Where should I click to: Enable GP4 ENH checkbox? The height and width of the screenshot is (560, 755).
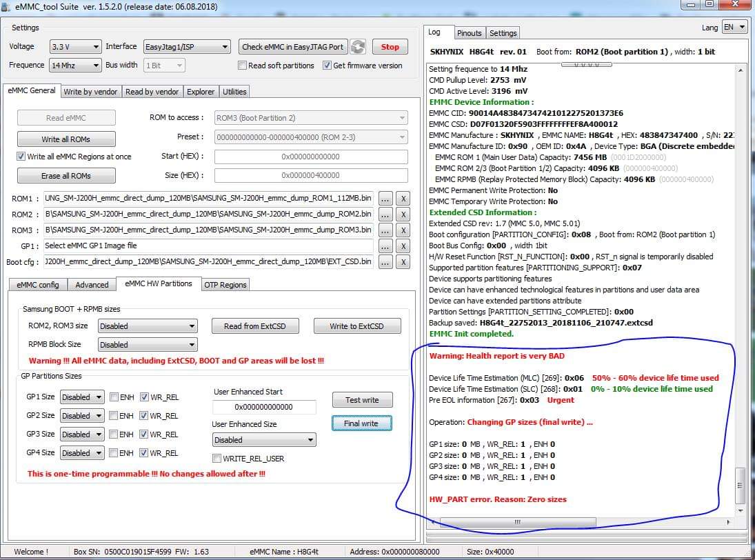pos(114,453)
